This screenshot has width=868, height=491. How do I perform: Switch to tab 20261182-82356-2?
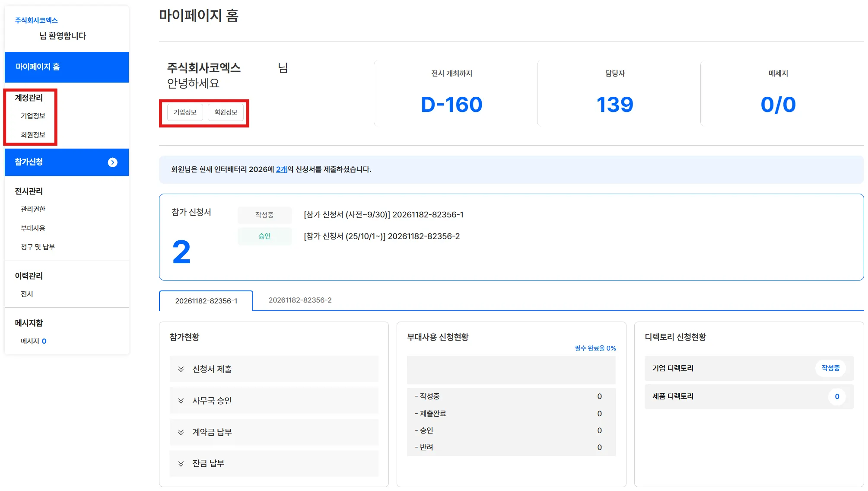tap(300, 300)
